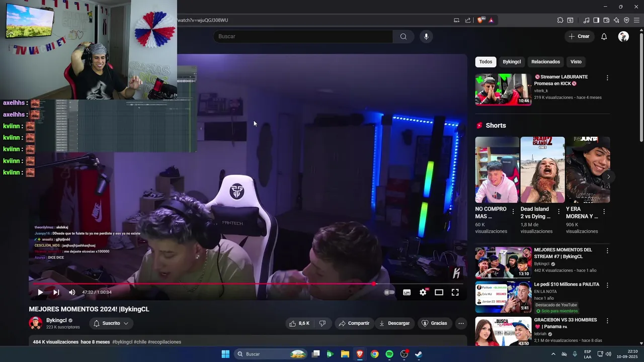
Task: Click the #bykingcl hashtag
Action: click(122, 342)
